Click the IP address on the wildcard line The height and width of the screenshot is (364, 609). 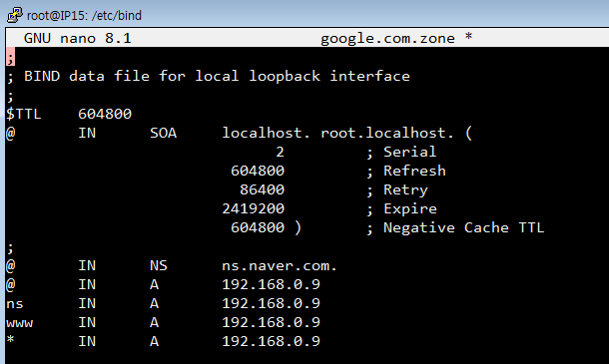point(272,342)
